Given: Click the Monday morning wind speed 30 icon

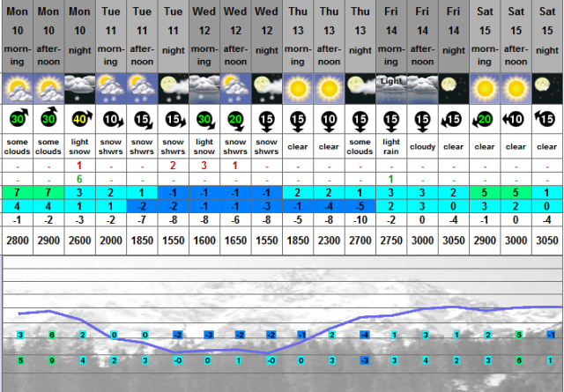Looking at the screenshot, I should tap(19, 118).
